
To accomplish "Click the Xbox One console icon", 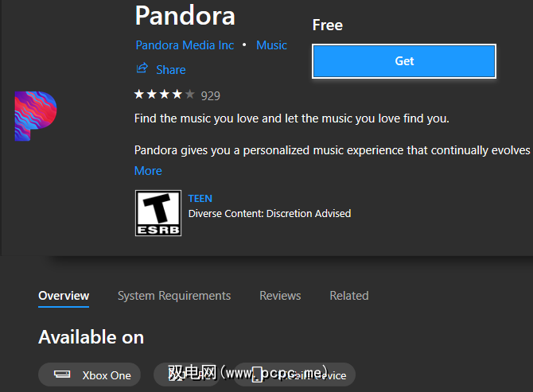I will pos(62,375).
